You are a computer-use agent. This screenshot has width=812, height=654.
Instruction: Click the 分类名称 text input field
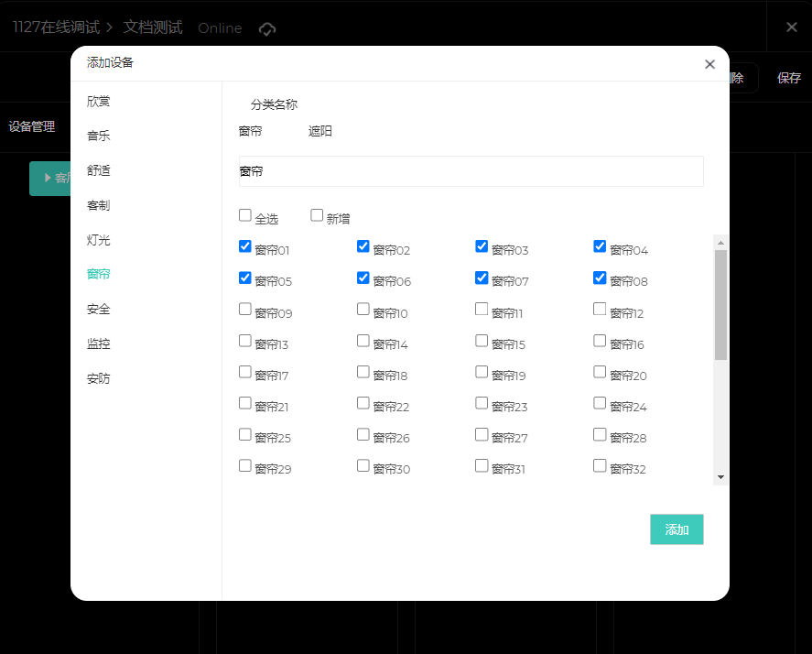pos(471,171)
